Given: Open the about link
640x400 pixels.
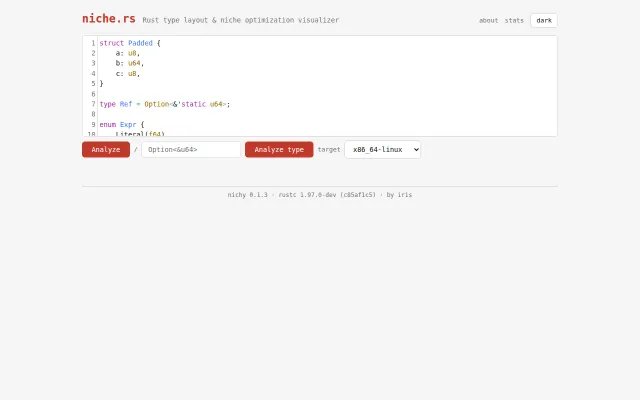Looking at the screenshot, I should click(x=489, y=20).
